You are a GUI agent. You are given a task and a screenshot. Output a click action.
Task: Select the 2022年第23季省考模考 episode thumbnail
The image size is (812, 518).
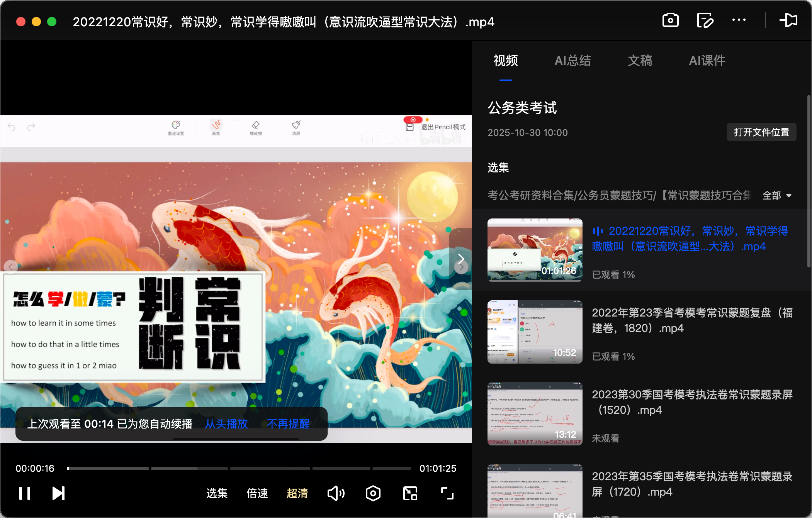click(x=535, y=331)
